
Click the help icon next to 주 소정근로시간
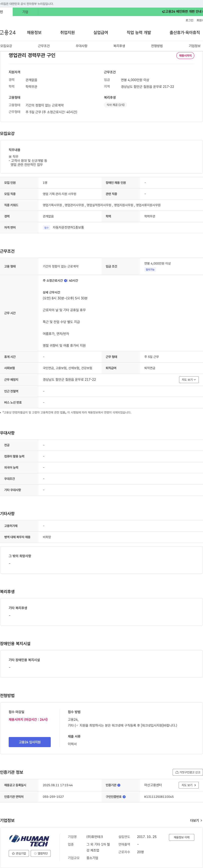click(x=65, y=280)
